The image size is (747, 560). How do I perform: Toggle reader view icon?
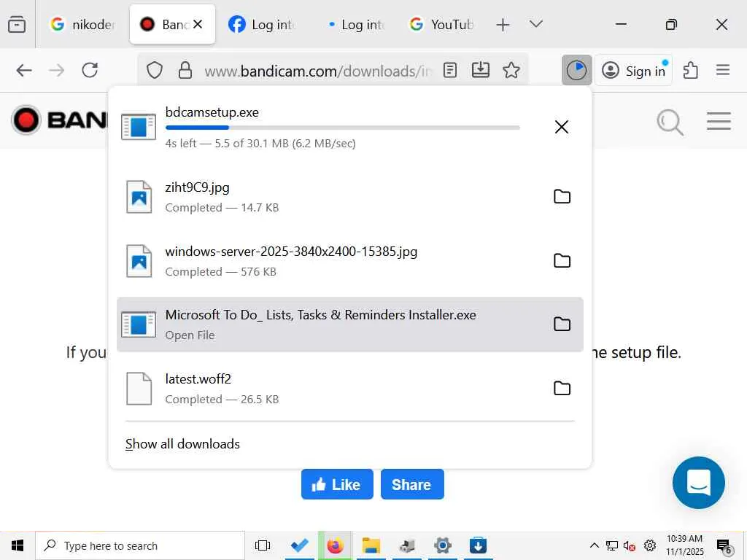(x=449, y=71)
